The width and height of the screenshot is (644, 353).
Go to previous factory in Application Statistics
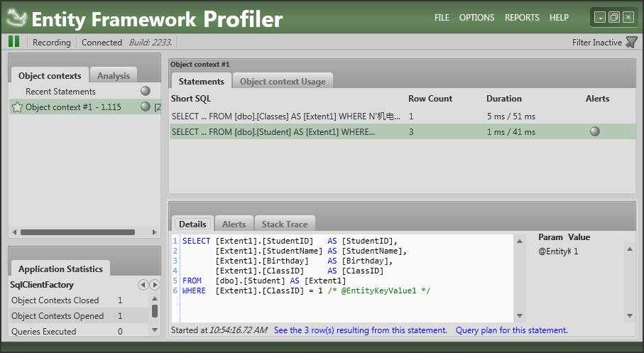tap(143, 284)
